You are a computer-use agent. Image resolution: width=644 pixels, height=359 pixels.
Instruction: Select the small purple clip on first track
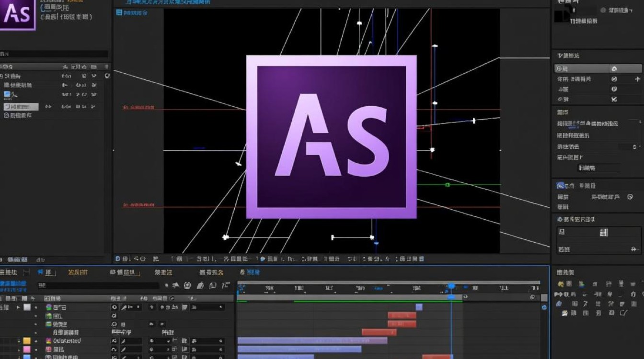[419, 307]
